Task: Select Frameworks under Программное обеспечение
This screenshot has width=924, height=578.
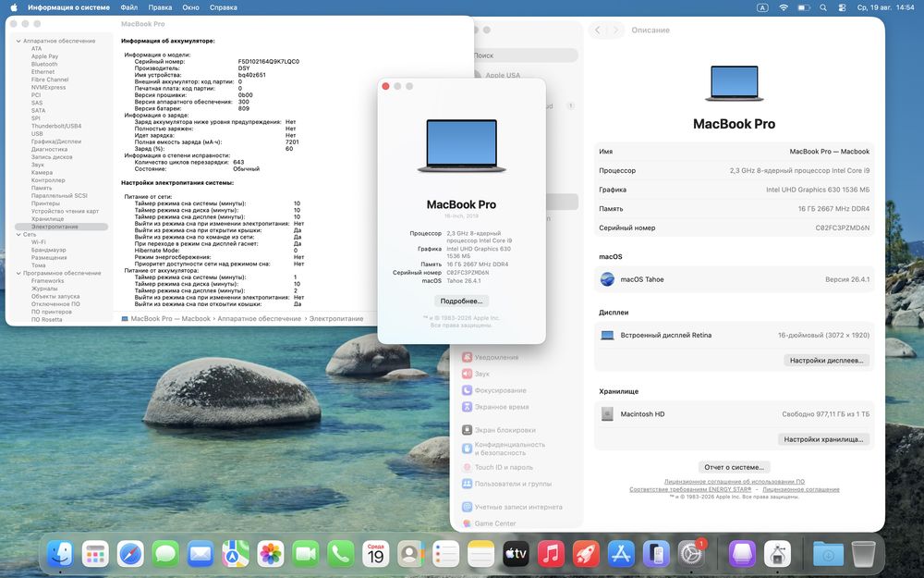Action: pyautogui.click(x=47, y=281)
